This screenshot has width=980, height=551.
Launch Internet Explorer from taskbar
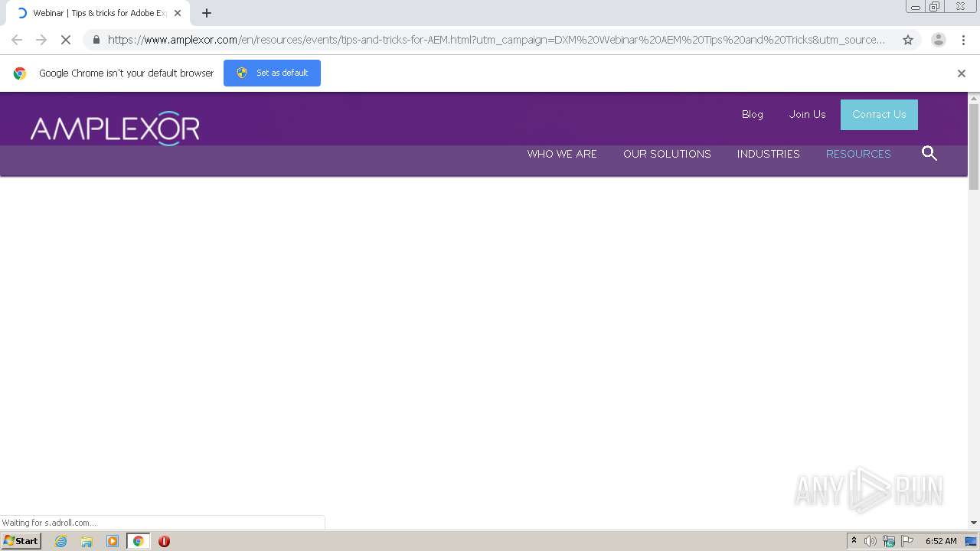[61, 541]
